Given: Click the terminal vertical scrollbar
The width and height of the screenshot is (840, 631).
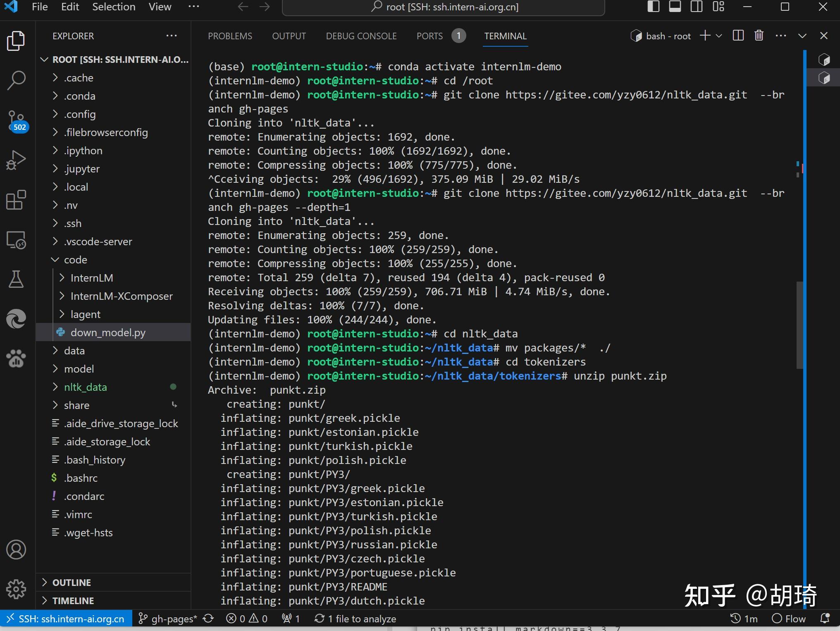Looking at the screenshot, I should (x=799, y=325).
